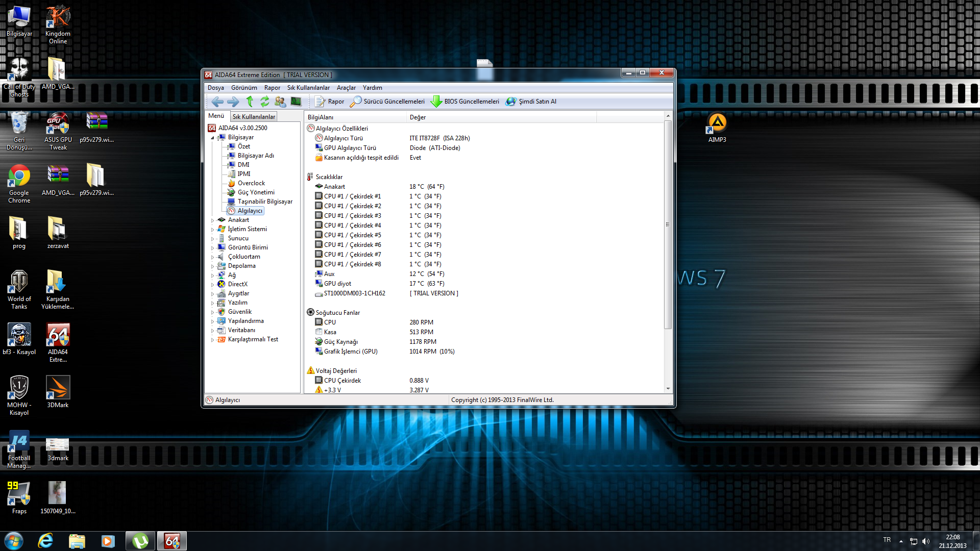Expand the Sunucu tree node

[x=213, y=239]
